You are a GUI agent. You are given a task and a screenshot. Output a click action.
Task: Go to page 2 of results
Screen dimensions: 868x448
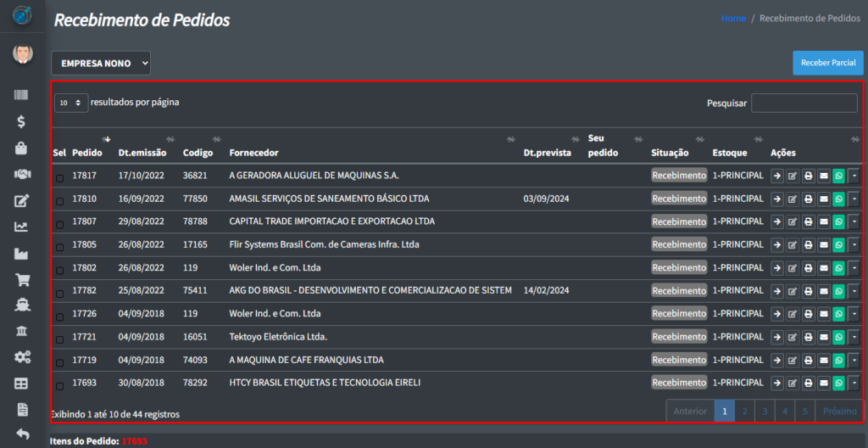click(744, 412)
